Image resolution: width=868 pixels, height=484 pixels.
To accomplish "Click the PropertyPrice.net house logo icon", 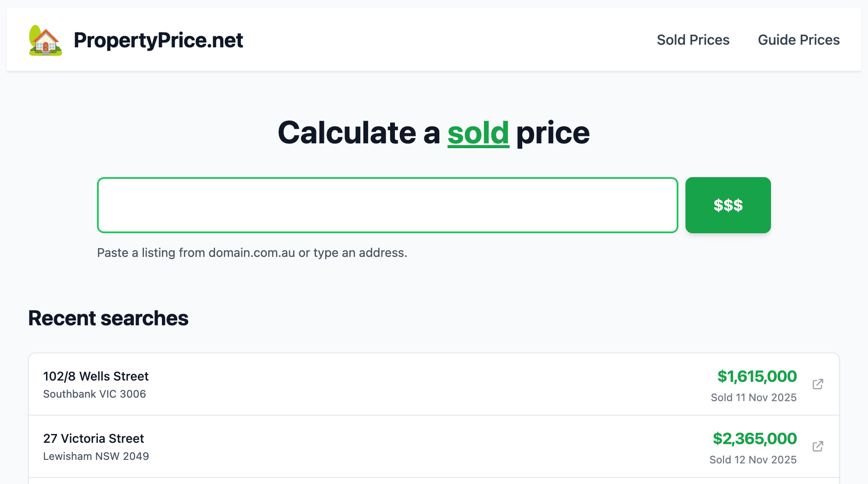I will (x=45, y=40).
